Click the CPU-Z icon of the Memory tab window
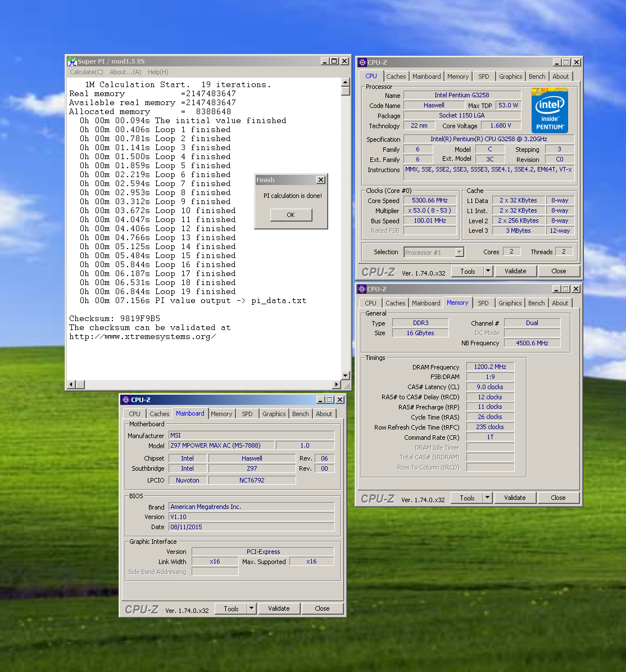Screen dimensions: 626x672 (x=362, y=289)
